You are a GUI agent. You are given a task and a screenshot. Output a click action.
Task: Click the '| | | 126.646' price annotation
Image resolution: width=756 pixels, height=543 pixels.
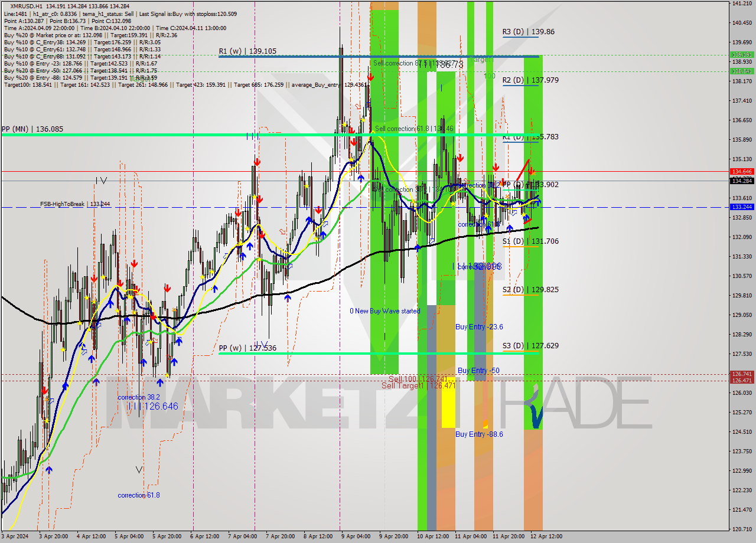tap(154, 406)
